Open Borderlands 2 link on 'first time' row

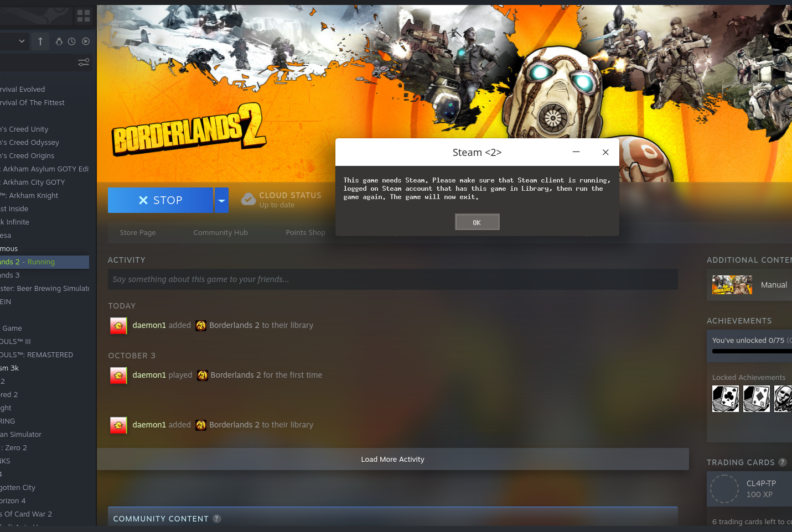click(x=236, y=375)
